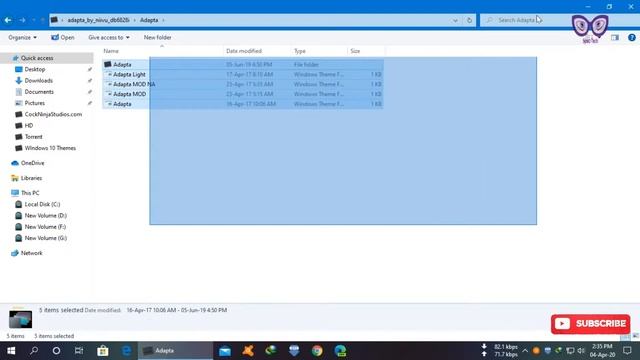Select the Adapta MOD theme file
The width and height of the screenshot is (640, 360).
pyautogui.click(x=243, y=94)
